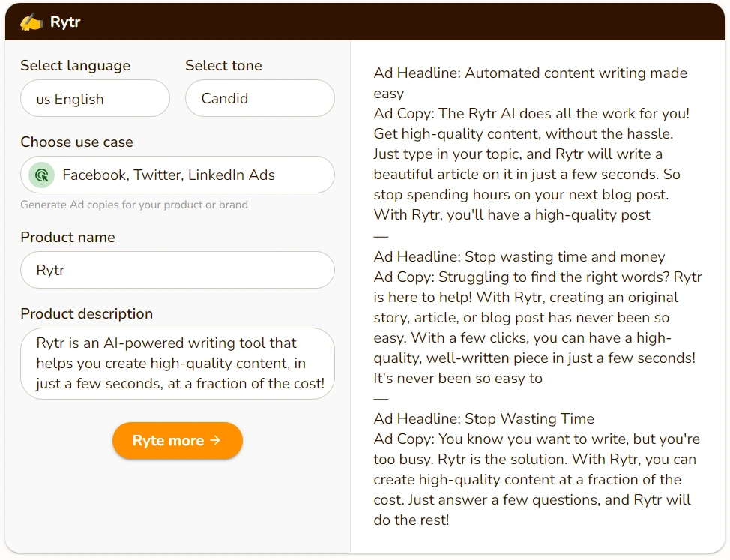Viewport: 730px width, 560px height.
Task: Click the green ad-target use case icon
Action: pos(43,175)
